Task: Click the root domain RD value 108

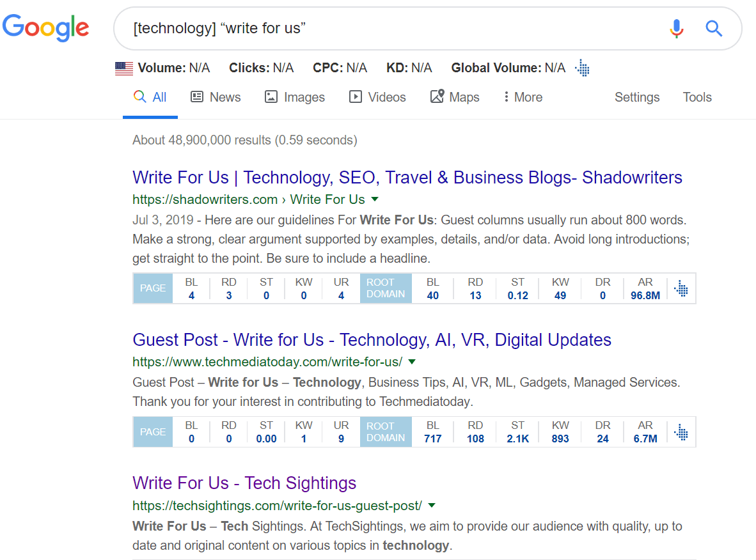Action: point(475,439)
